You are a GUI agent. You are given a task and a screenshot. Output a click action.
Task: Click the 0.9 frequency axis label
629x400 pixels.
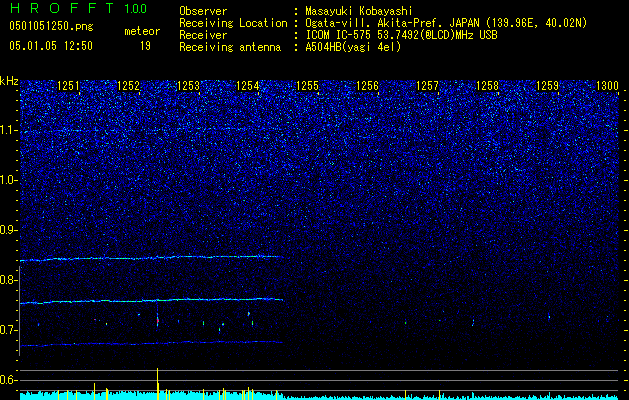pos(8,230)
